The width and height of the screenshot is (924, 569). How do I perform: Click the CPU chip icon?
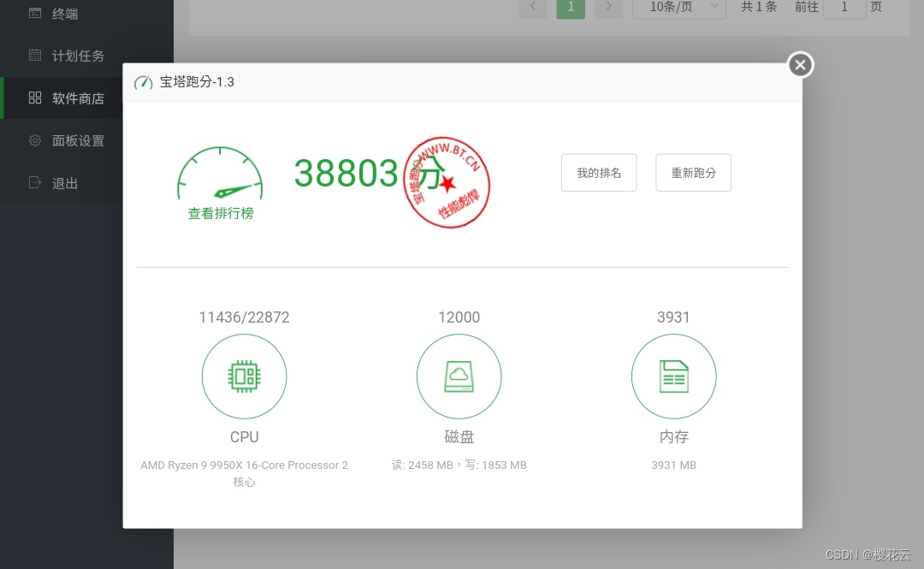point(244,376)
